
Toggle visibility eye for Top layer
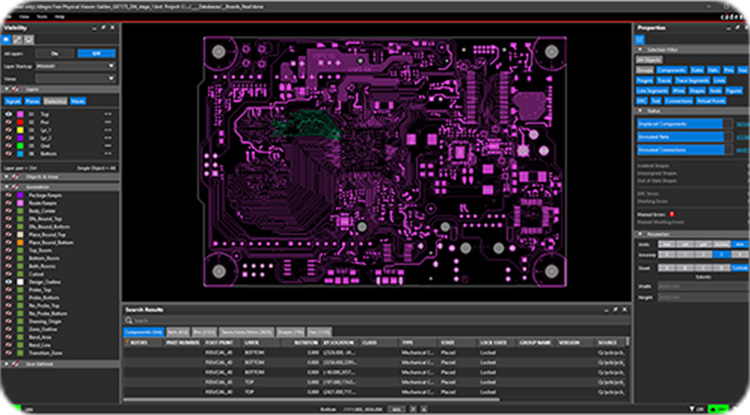pos(9,114)
